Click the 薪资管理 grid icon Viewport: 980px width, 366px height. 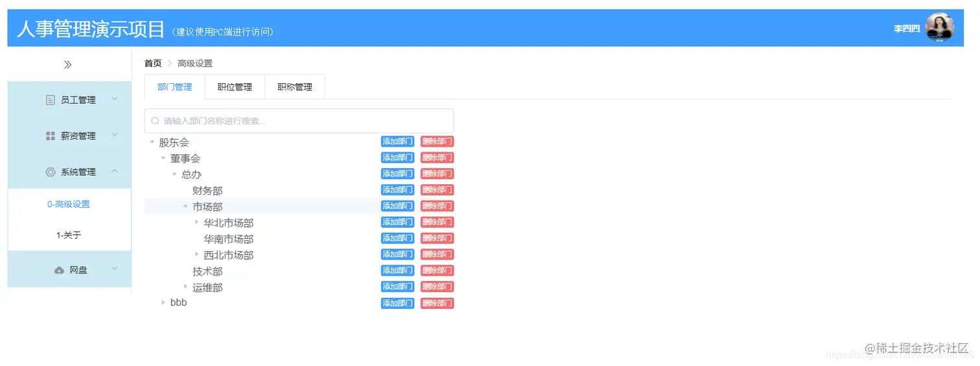pyautogui.click(x=51, y=136)
